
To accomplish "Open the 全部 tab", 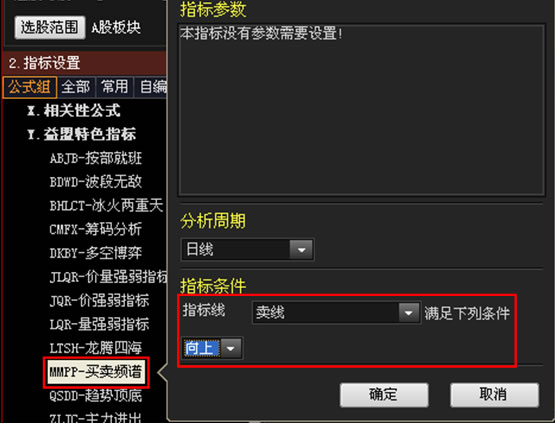I will (x=76, y=87).
